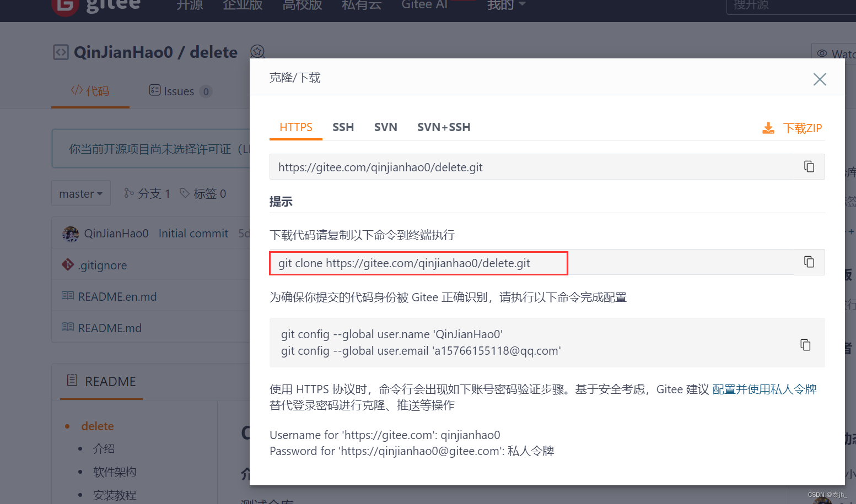
Task: Jump to 安装教程 section in outline
Action: click(x=115, y=495)
